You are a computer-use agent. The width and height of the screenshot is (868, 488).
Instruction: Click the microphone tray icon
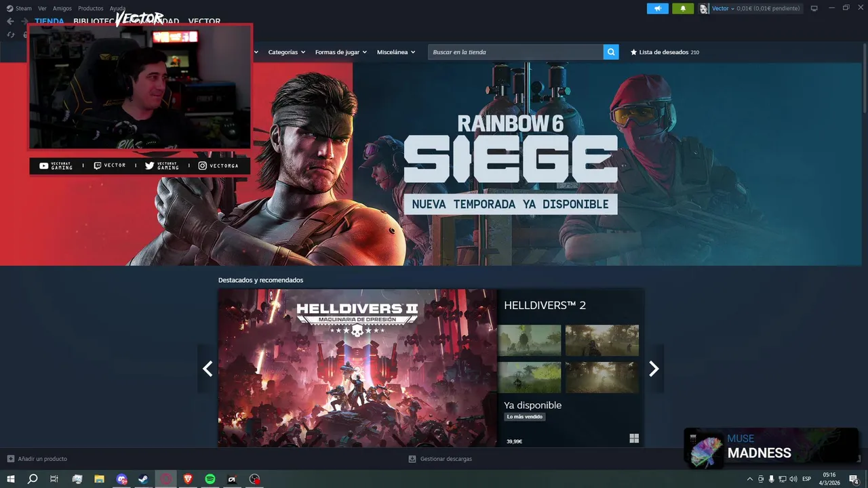pos(771,479)
